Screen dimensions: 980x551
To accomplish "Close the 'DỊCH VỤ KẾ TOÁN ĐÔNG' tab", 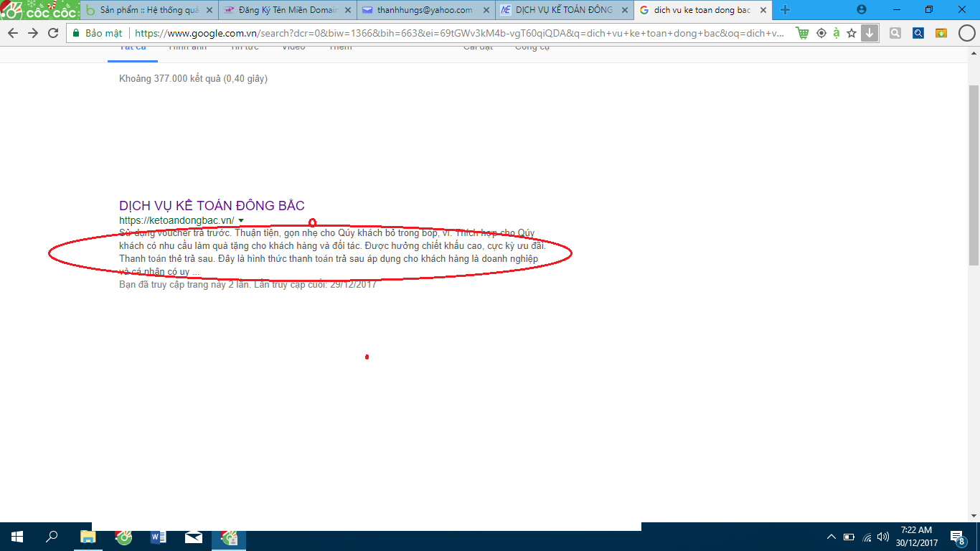I will point(624,10).
